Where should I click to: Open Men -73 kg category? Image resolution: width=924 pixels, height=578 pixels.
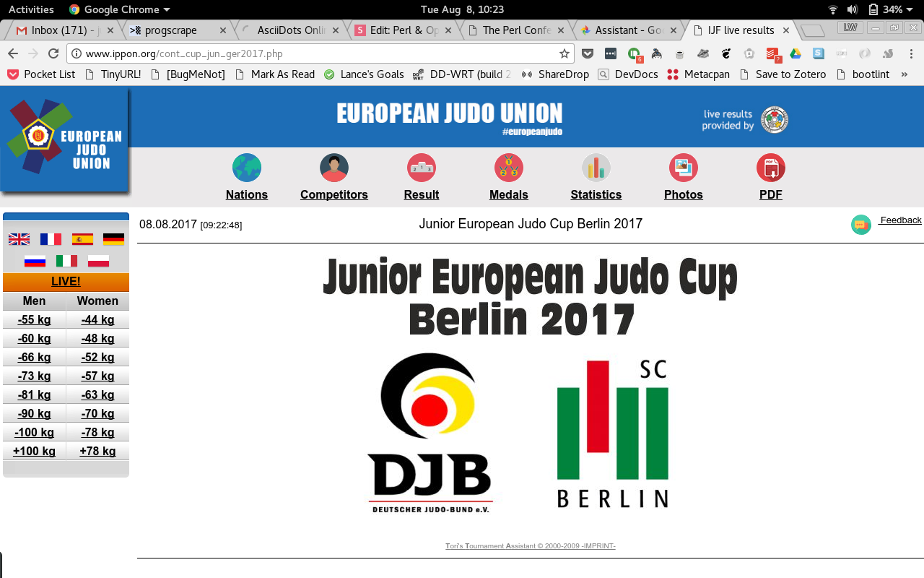[x=34, y=376]
